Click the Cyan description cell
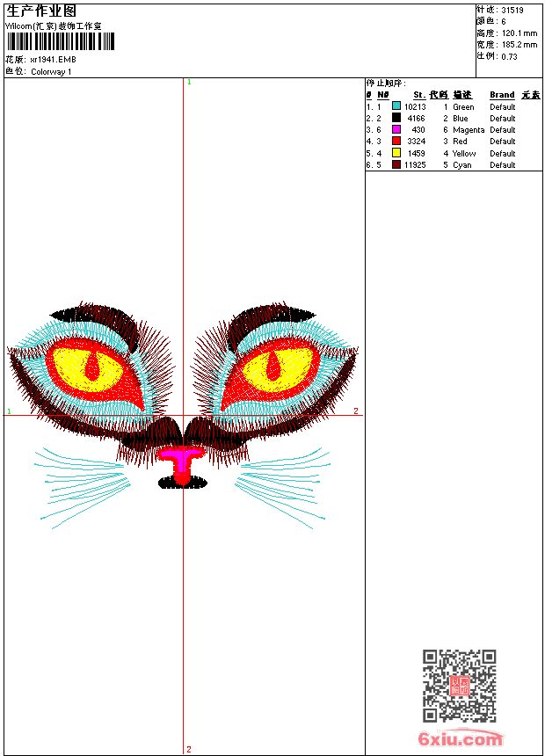Image resolution: width=545 pixels, height=756 pixels. 462,165
